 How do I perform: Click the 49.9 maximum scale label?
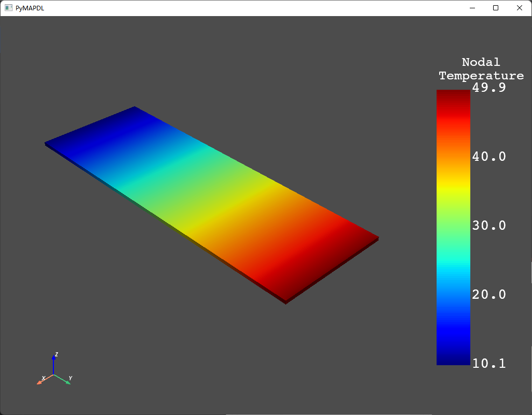tap(489, 88)
